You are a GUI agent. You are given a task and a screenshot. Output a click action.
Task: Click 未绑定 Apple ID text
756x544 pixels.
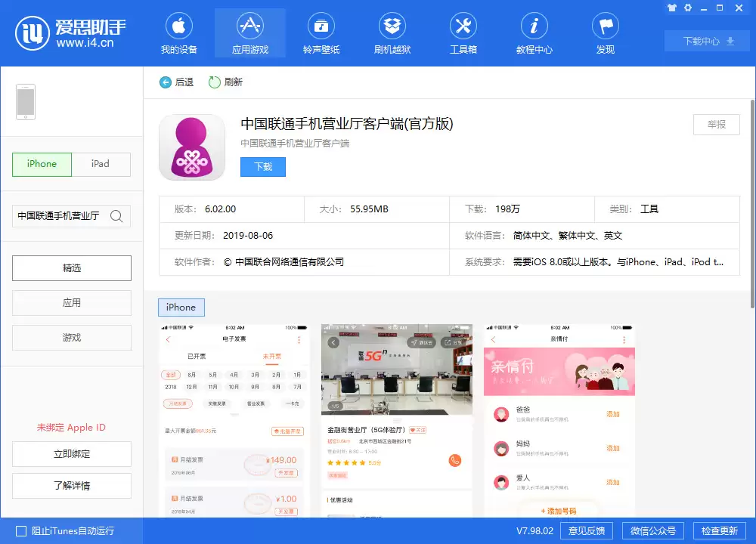point(71,428)
